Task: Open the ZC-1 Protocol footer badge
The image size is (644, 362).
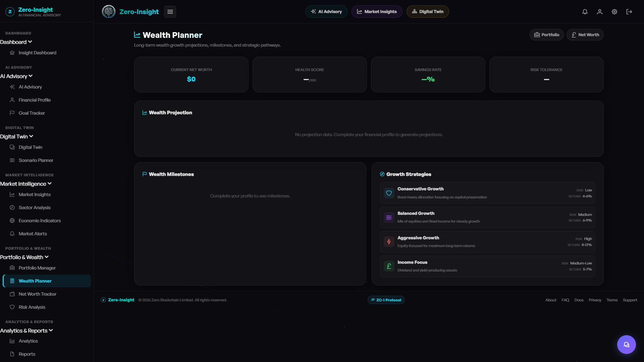Action: coord(386,300)
